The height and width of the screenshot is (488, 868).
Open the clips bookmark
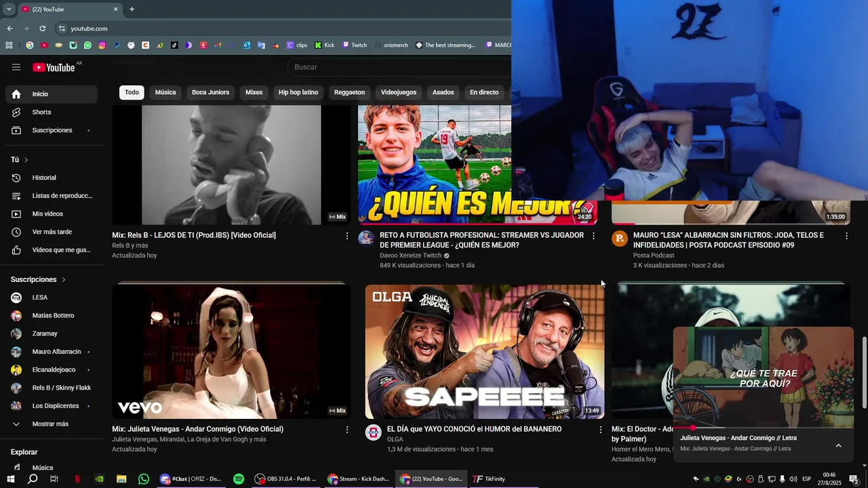(297, 45)
